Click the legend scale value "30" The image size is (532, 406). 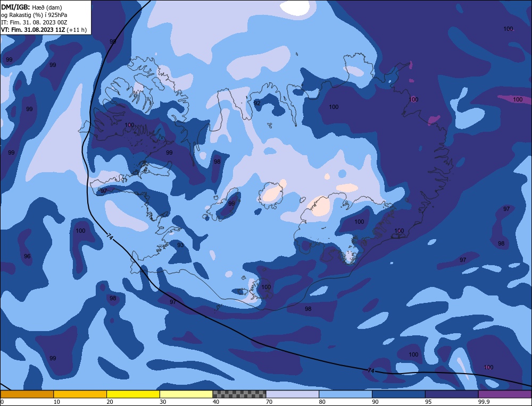[163, 402]
